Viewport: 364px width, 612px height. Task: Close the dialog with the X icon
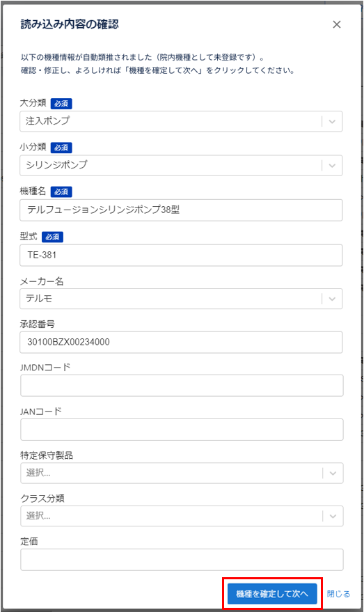tap(337, 24)
